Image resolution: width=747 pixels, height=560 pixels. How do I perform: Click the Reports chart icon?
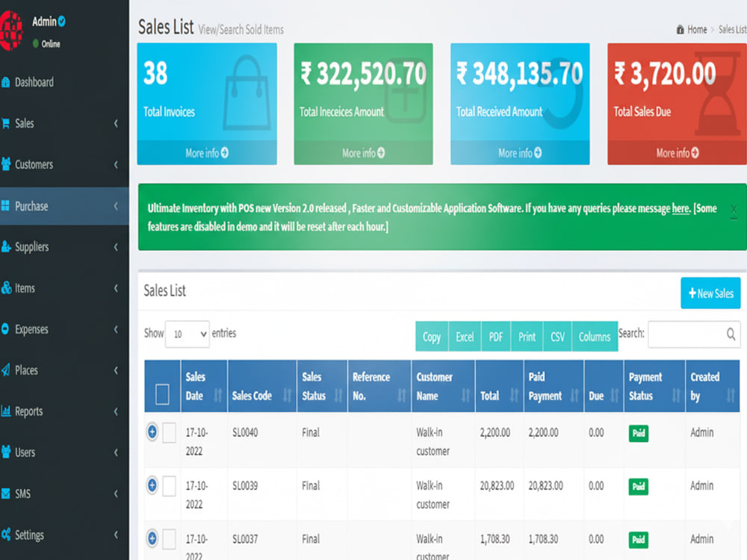[6, 411]
